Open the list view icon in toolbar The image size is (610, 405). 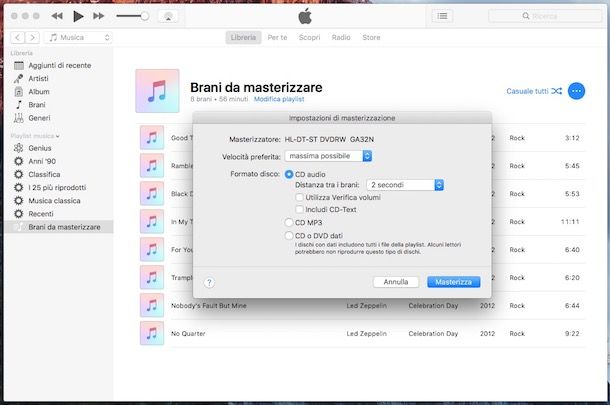point(442,16)
